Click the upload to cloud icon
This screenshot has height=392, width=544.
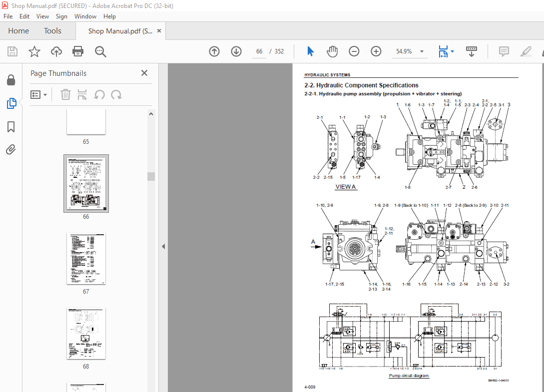click(56, 52)
